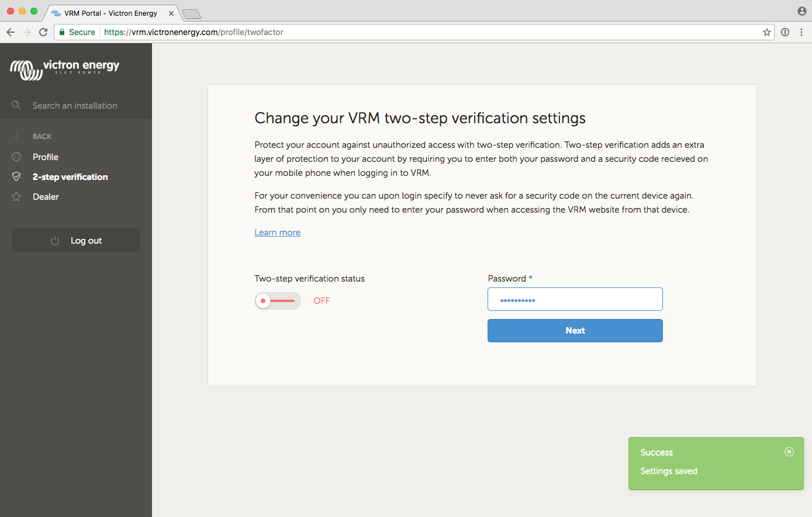Open the Chrome three-dot menu
The height and width of the screenshot is (517, 812).
[x=801, y=32]
